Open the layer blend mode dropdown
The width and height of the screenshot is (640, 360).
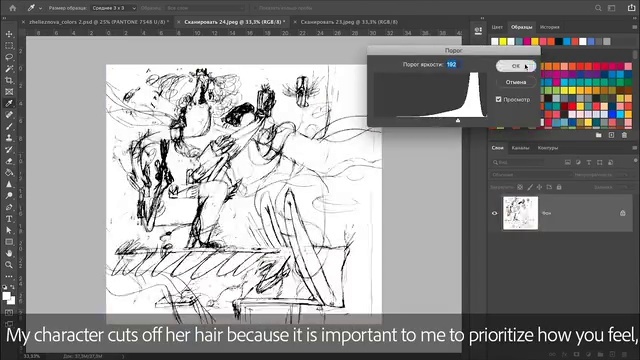pos(530,175)
